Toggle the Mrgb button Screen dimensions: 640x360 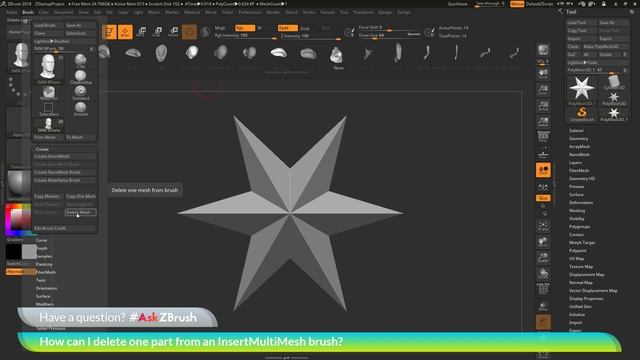coord(220,28)
